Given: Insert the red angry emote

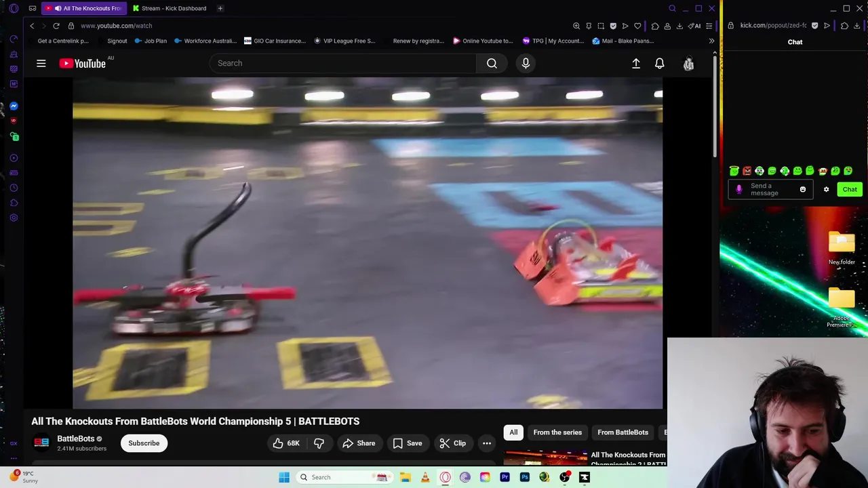Looking at the screenshot, I should (x=747, y=171).
